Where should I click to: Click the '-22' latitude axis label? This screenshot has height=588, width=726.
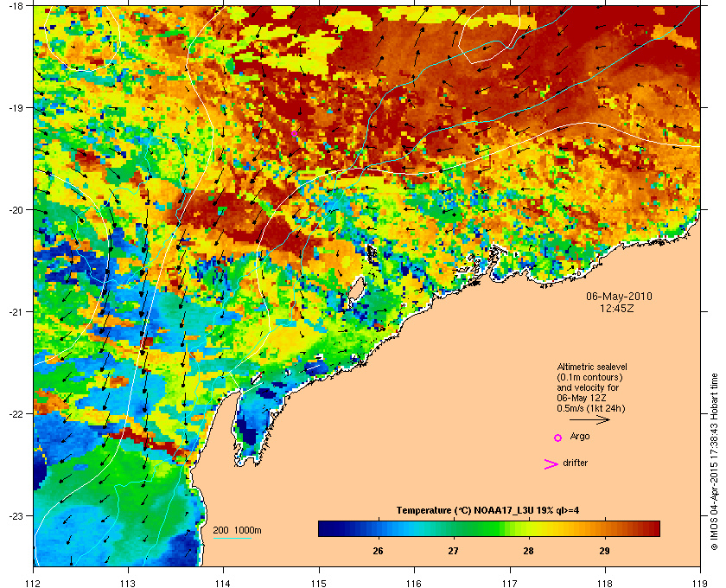click(x=17, y=414)
